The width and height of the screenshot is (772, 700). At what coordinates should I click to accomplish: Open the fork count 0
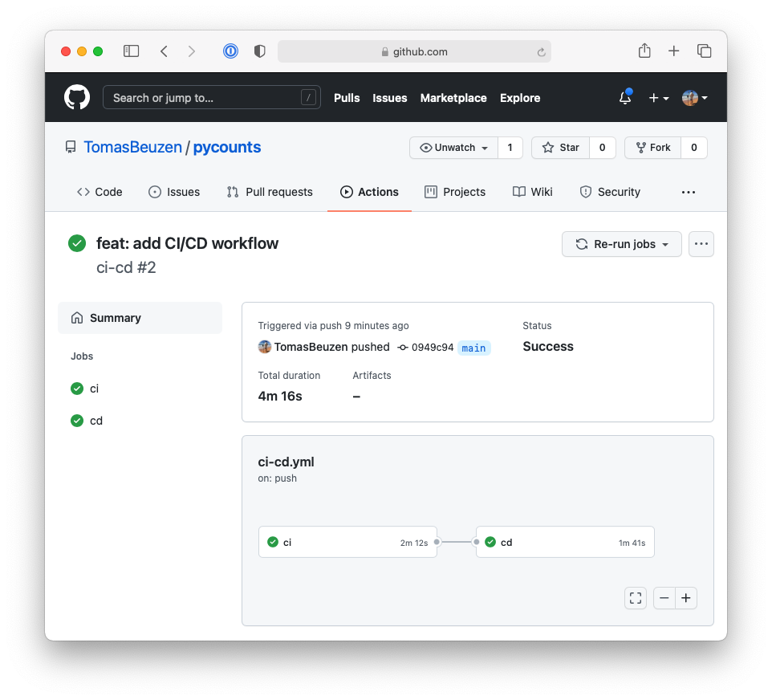point(693,148)
